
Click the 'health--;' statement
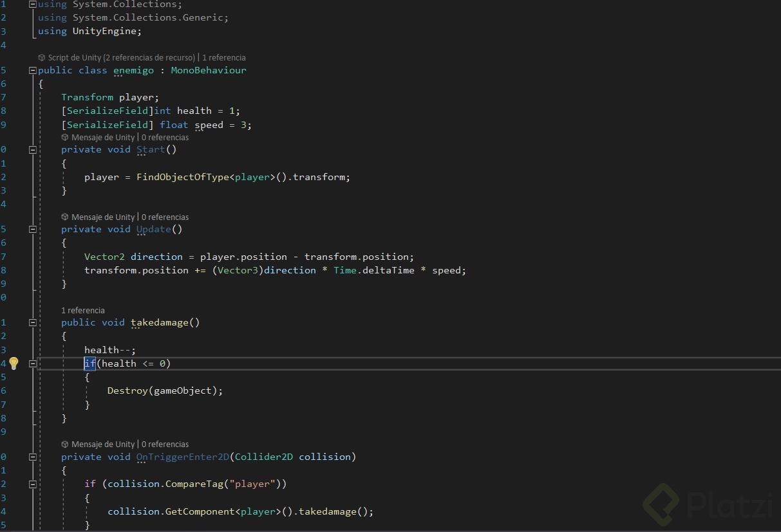click(110, 350)
